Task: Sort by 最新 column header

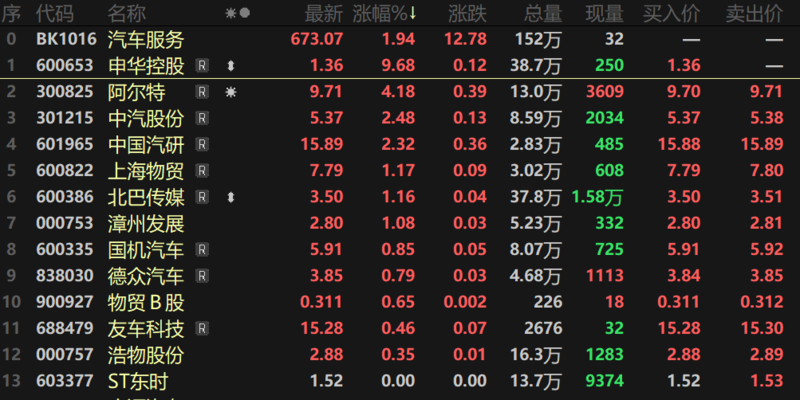Action: click(324, 14)
